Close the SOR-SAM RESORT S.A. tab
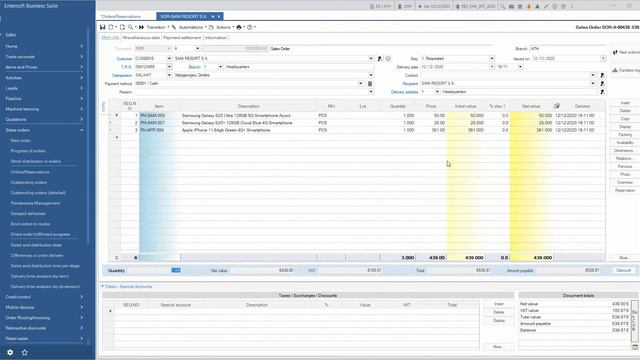The width and height of the screenshot is (640, 360). [219, 16]
